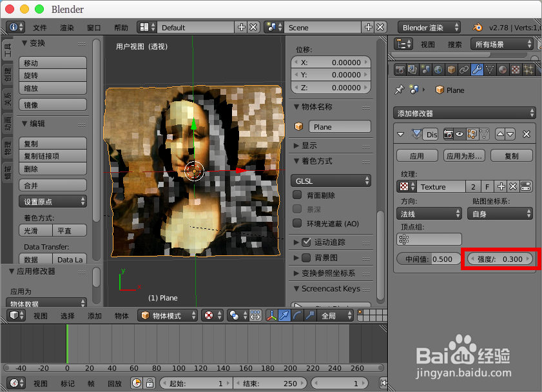
Task: Enable the 环境光遮蔽 (AO) checkbox
Action: pos(297,223)
